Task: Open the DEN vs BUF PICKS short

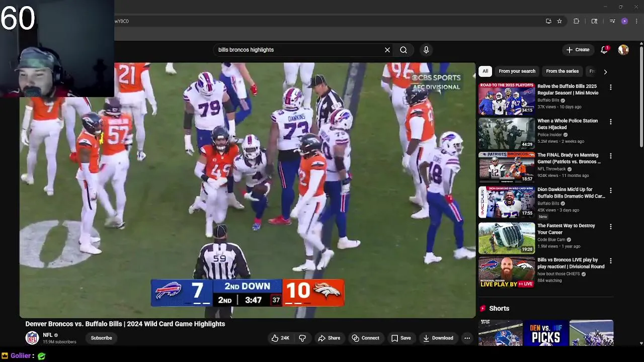Action: [546, 333]
